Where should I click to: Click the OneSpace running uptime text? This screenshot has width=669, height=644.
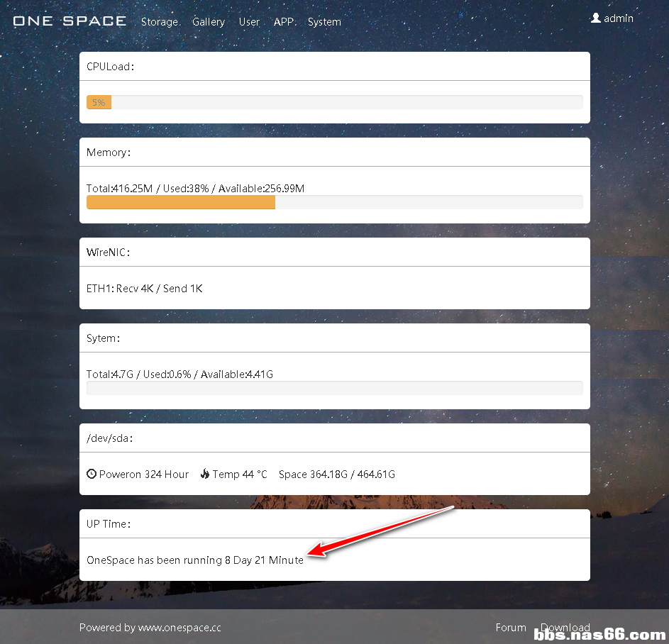coord(195,560)
